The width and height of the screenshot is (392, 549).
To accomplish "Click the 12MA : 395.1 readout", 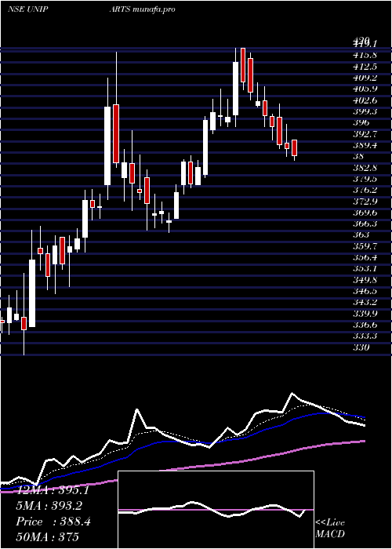I will click(53, 490).
